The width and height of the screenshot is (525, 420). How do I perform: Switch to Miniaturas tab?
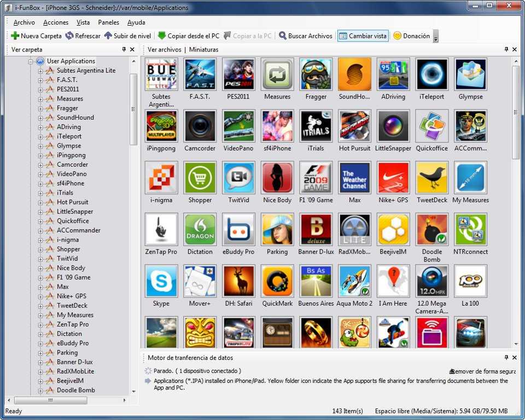coord(203,50)
